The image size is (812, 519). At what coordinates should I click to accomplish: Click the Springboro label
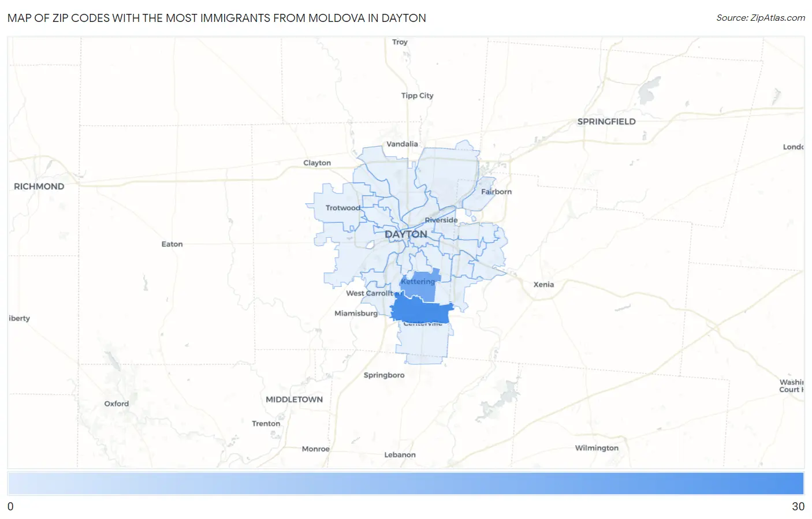(384, 375)
